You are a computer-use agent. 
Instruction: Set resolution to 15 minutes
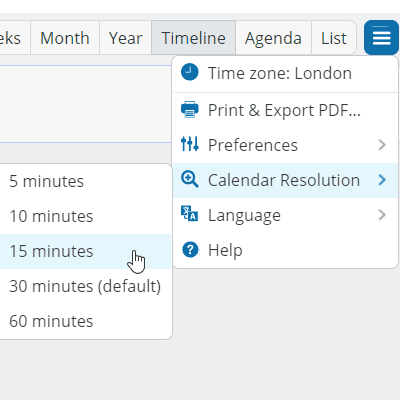pos(85,251)
